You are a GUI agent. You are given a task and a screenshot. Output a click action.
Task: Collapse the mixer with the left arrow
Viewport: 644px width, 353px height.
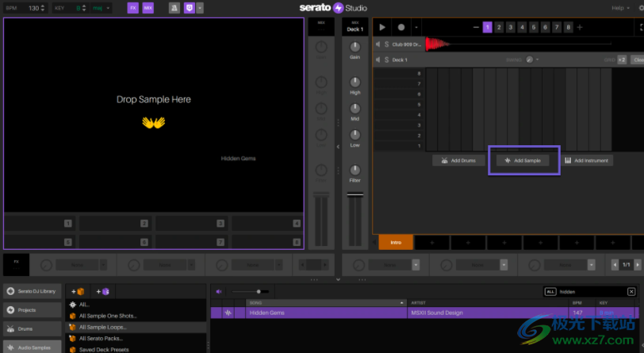pyautogui.click(x=338, y=146)
